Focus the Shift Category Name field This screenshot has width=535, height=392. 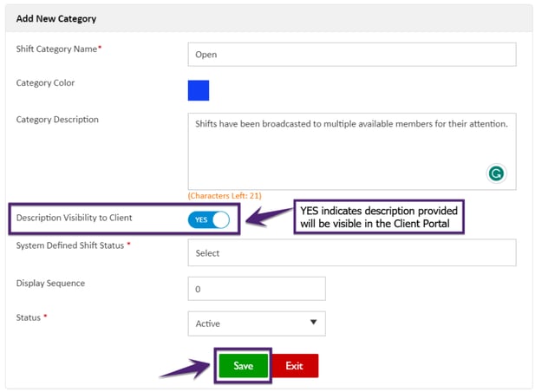tap(351, 54)
